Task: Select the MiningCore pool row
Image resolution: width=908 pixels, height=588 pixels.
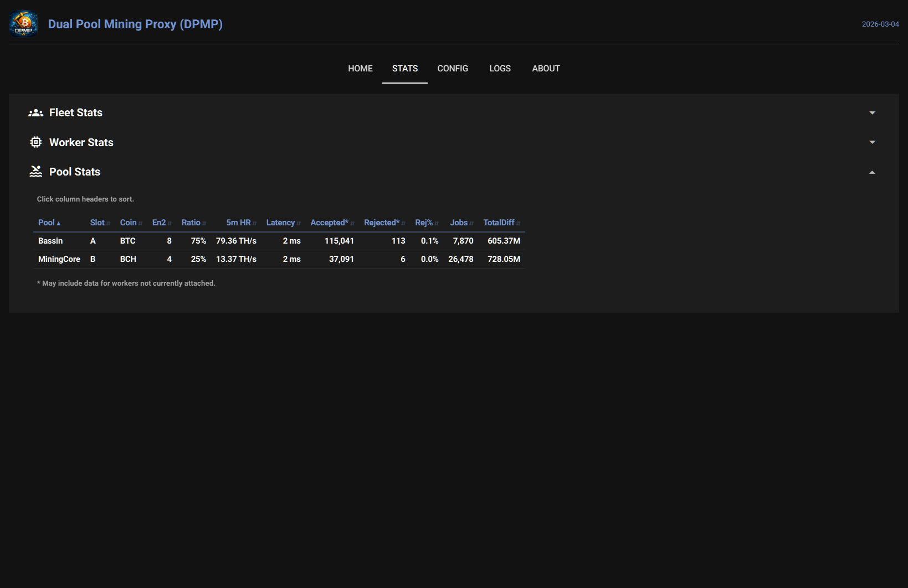Action: point(59,259)
